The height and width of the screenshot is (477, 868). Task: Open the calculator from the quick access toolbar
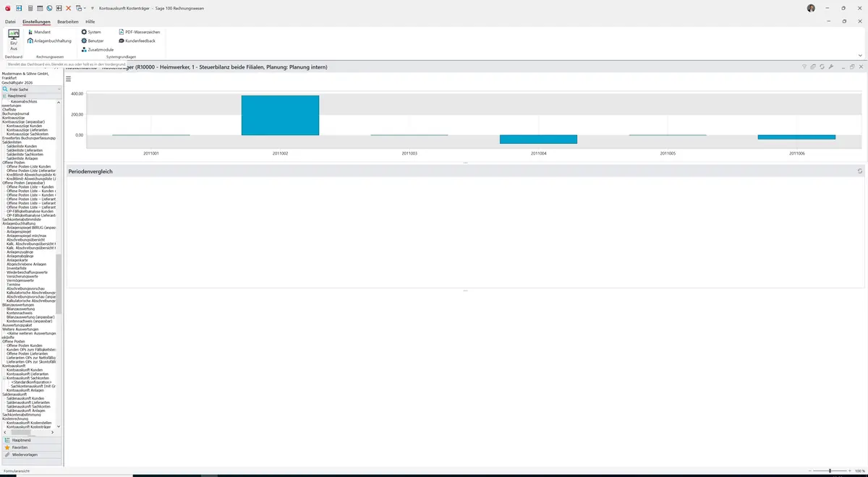point(30,8)
